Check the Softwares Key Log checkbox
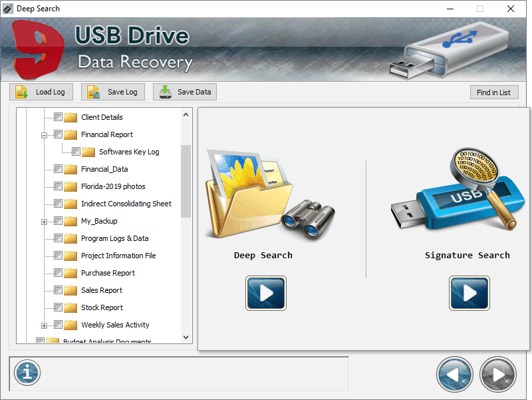This screenshot has width=532, height=400. (76, 152)
